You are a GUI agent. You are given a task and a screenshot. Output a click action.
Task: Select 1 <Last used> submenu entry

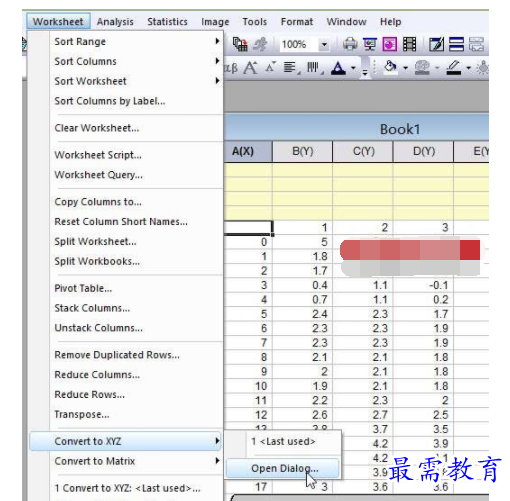point(283,441)
